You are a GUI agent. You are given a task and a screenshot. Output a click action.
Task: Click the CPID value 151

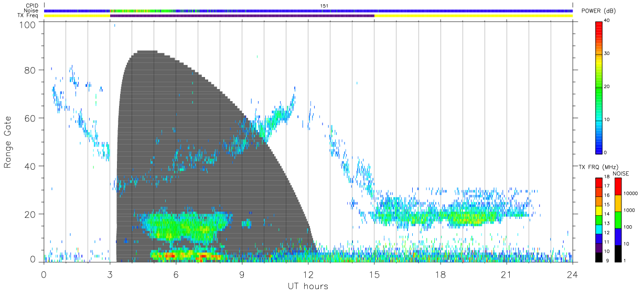coord(324,6)
